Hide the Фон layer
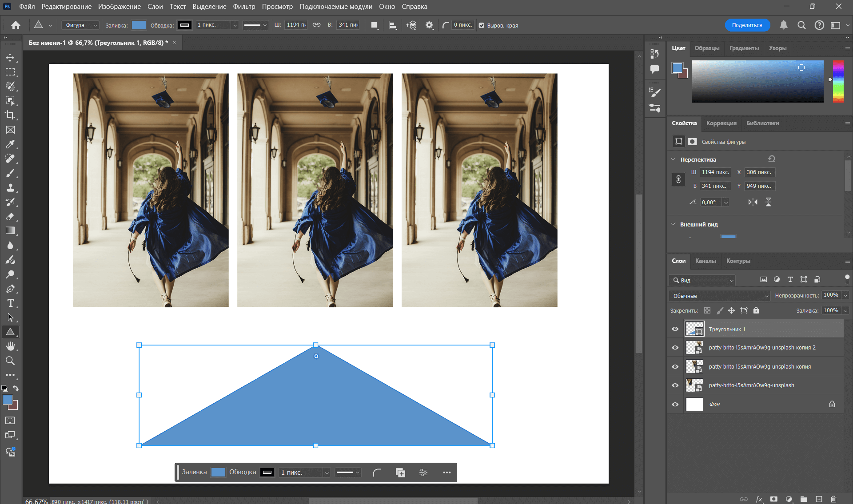This screenshot has width=853, height=504. (x=675, y=405)
